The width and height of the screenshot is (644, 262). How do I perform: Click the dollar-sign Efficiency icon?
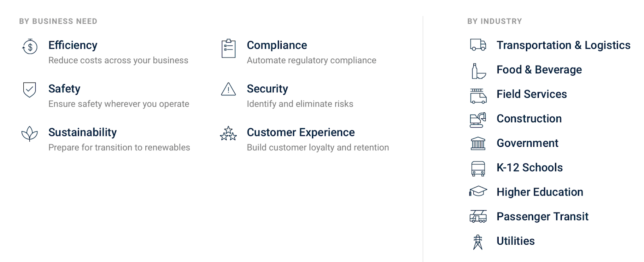(30, 47)
